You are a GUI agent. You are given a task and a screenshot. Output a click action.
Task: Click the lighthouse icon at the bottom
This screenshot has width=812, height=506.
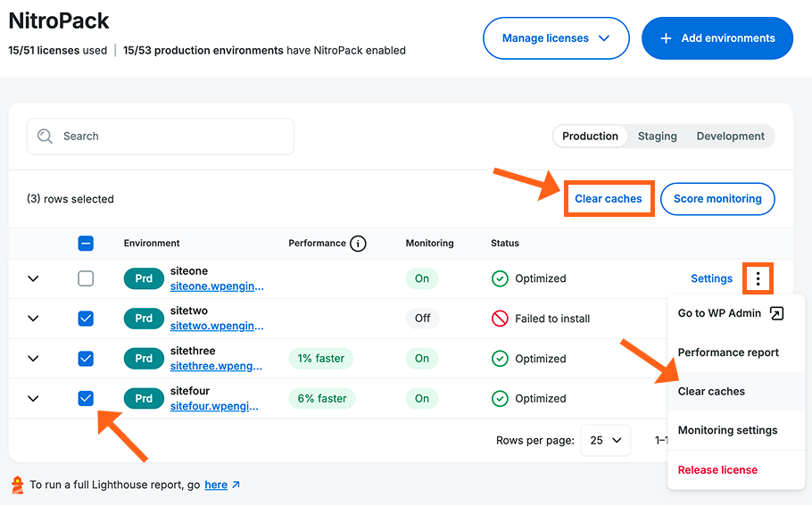coord(18,485)
